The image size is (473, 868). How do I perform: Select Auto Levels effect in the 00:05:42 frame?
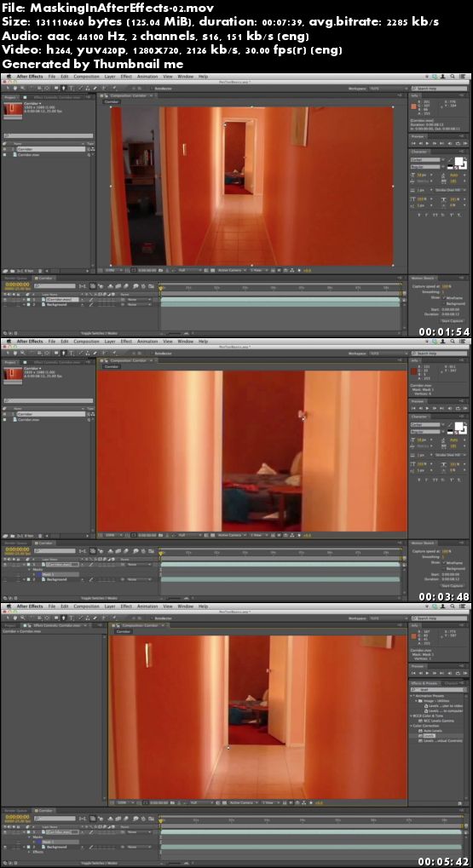(x=433, y=731)
